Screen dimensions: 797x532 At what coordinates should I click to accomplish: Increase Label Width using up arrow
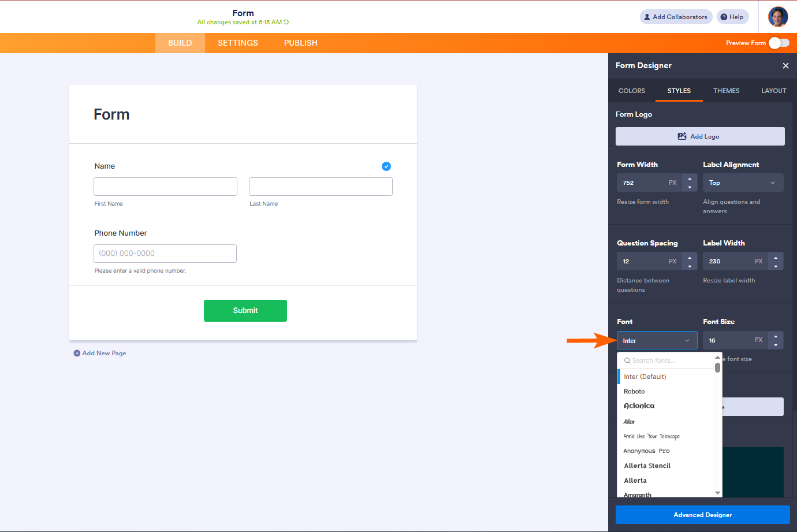click(776, 257)
